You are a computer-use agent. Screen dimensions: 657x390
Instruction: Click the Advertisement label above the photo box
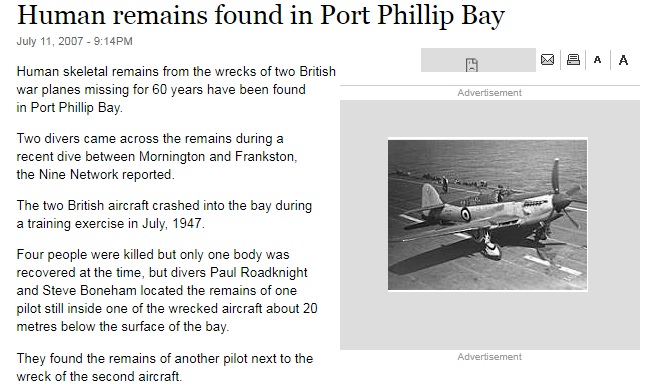tap(489, 93)
